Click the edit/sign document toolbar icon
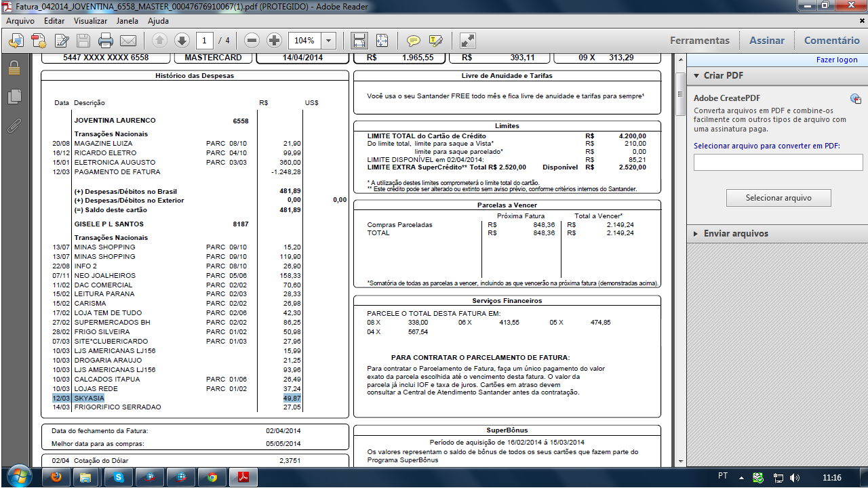This screenshot has height=488, width=868. [62, 41]
